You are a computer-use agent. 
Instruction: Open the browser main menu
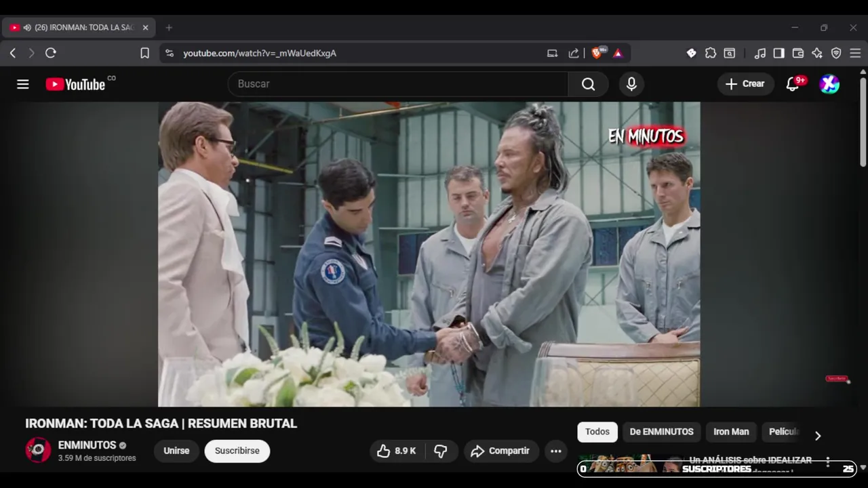click(x=855, y=53)
